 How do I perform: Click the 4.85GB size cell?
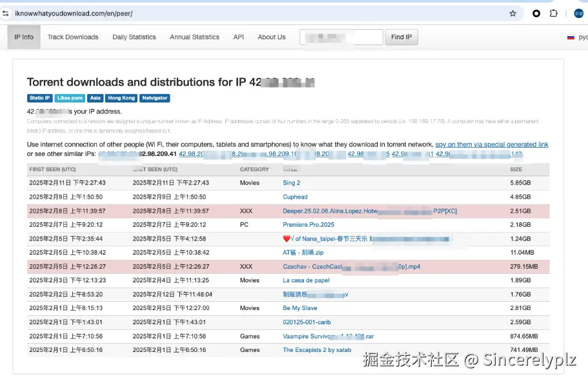[520, 197]
